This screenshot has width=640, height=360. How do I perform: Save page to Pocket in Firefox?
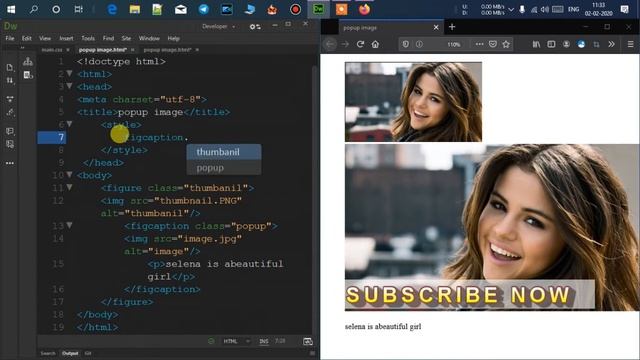493,44
